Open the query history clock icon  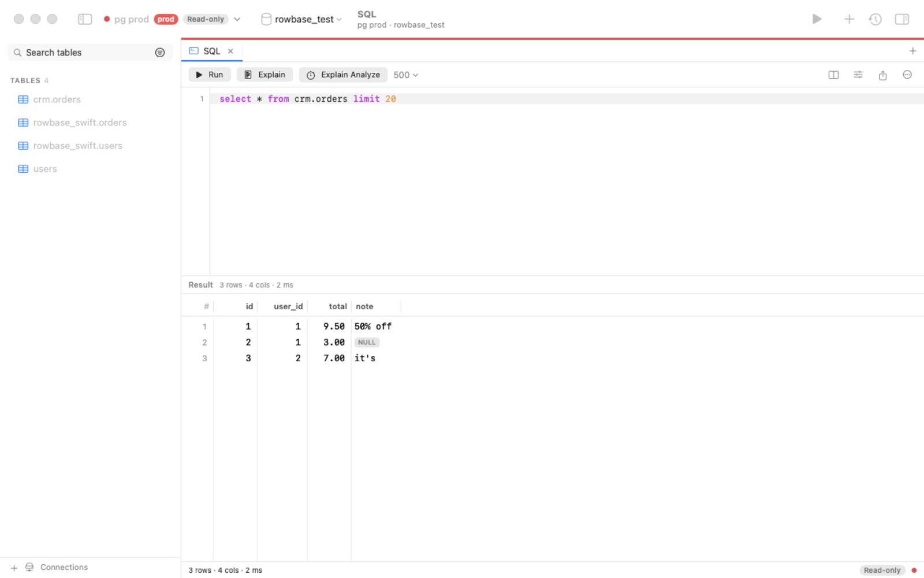(x=875, y=19)
